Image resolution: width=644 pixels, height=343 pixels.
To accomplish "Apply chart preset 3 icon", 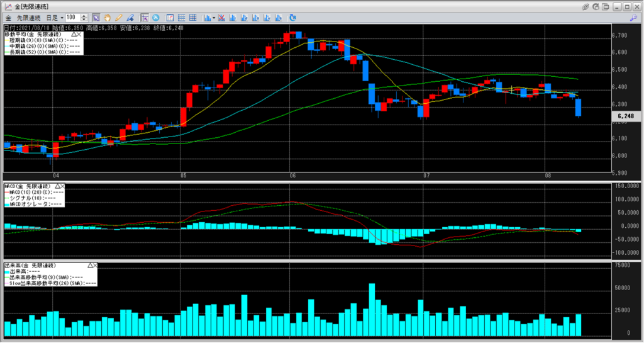I will [255, 18].
